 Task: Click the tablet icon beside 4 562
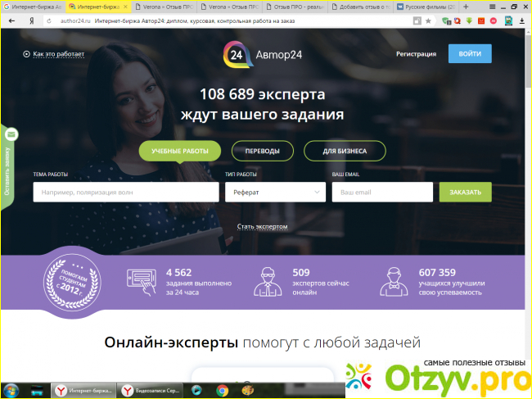pos(141,279)
